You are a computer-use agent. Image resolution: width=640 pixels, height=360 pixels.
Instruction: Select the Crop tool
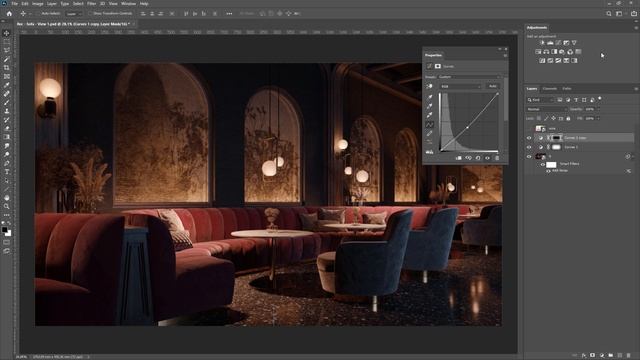tap(7, 67)
